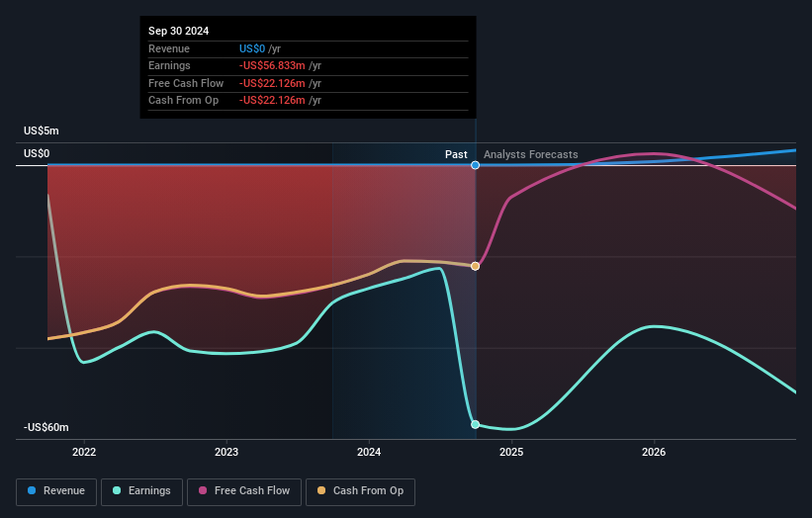Click the blue Revenue data point marker
Screen dimensions: 812x518
point(475,165)
